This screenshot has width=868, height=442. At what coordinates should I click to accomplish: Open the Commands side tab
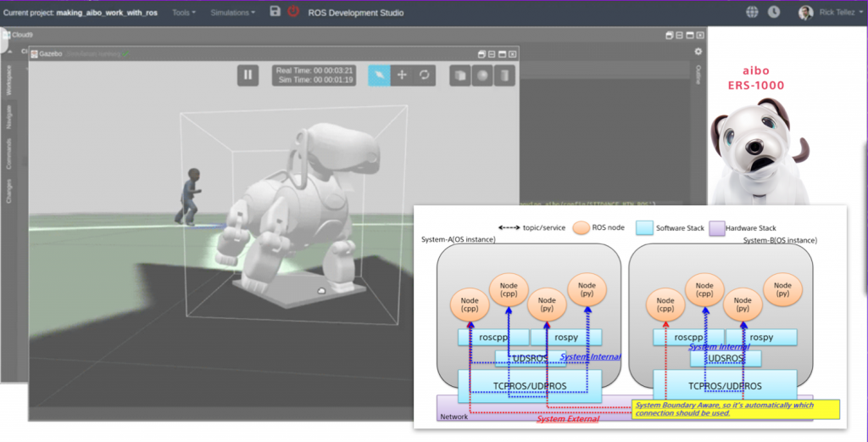point(9,154)
